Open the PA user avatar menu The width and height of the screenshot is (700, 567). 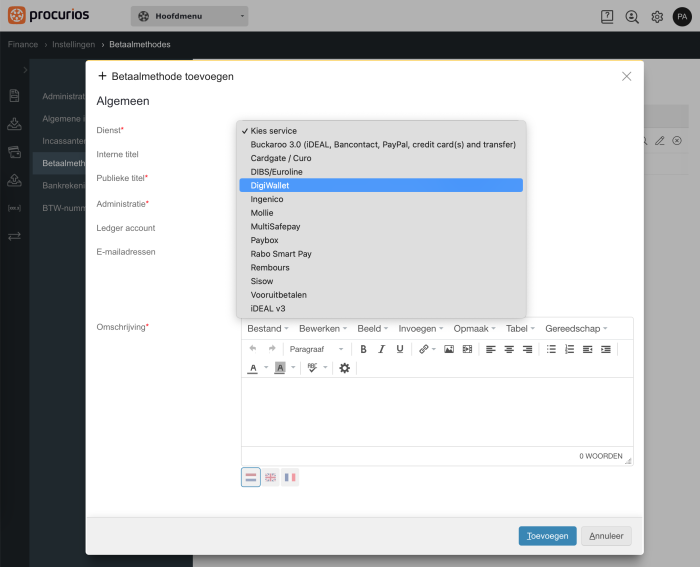[x=682, y=17]
